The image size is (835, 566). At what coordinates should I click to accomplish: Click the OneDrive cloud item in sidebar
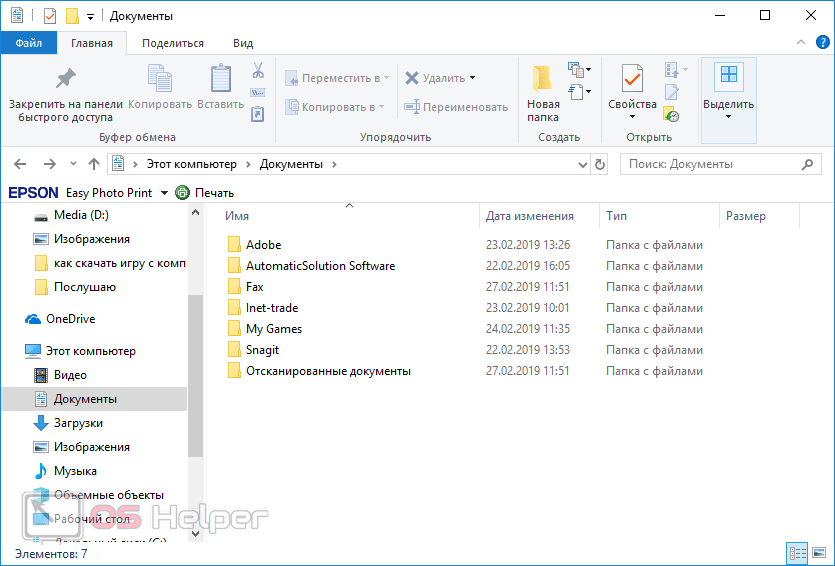coord(70,319)
